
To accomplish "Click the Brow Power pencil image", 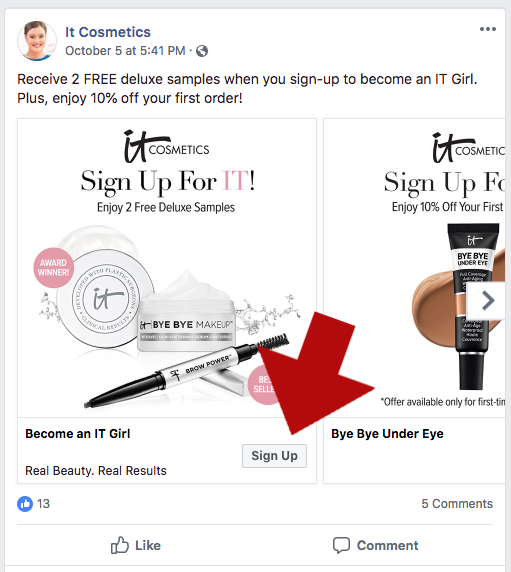I will point(186,371).
